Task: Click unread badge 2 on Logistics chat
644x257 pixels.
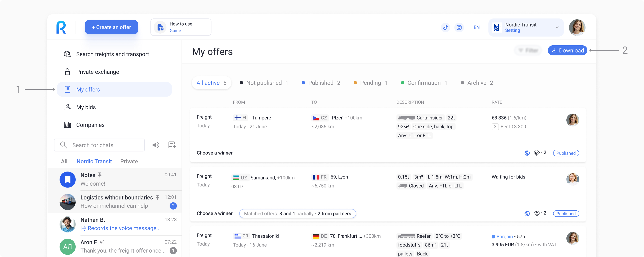Action: (173, 206)
